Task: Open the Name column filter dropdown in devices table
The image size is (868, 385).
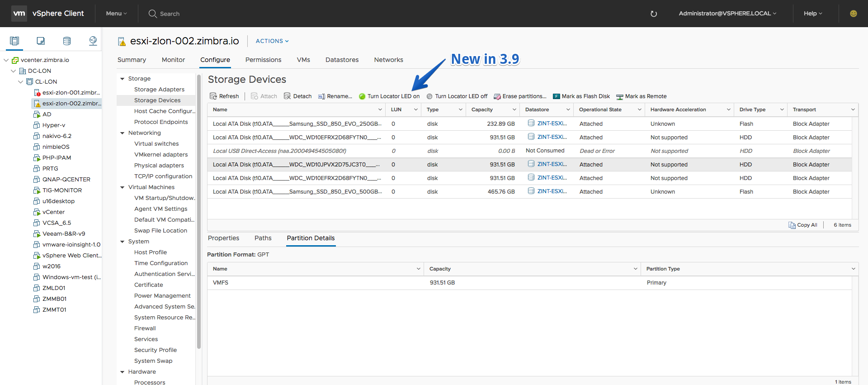Action: click(380, 109)
